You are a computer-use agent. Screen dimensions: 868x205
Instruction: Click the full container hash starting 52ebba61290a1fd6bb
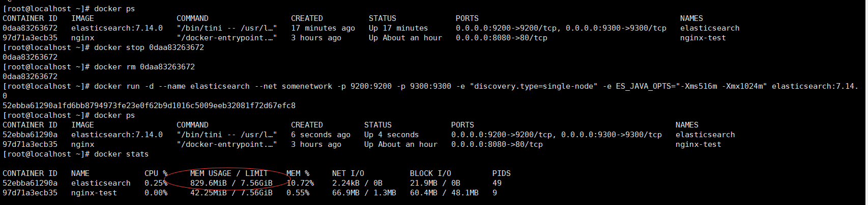click(149, 106)
